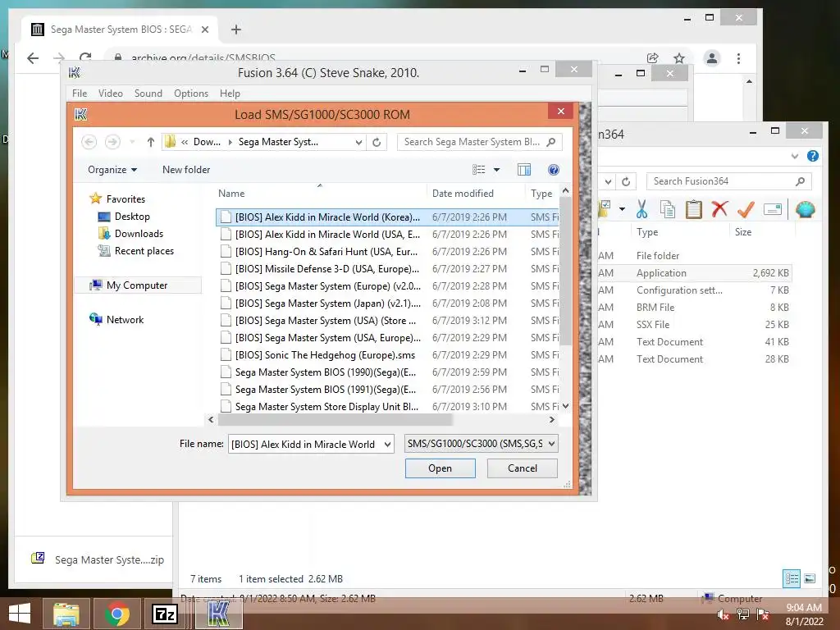Click New folder in the dialog
Screen dimensions: 840x630
(x=186, y=170)
